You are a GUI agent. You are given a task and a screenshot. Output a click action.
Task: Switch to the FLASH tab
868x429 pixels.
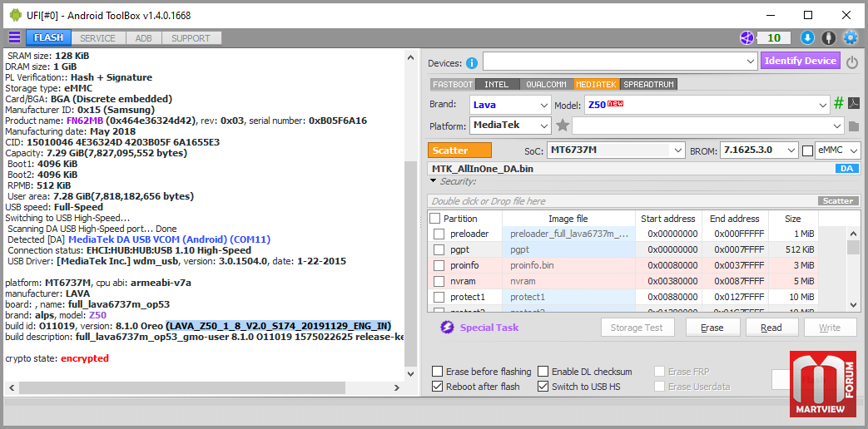(49, 37)
